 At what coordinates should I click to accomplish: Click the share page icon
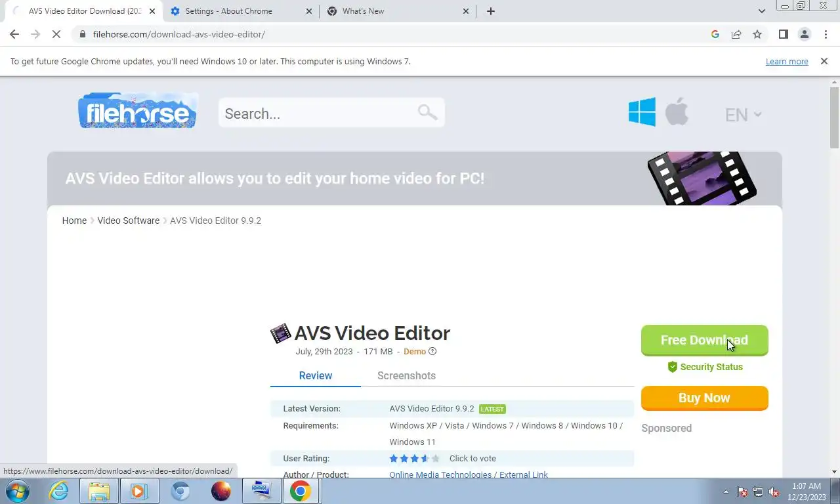point(736,34)
